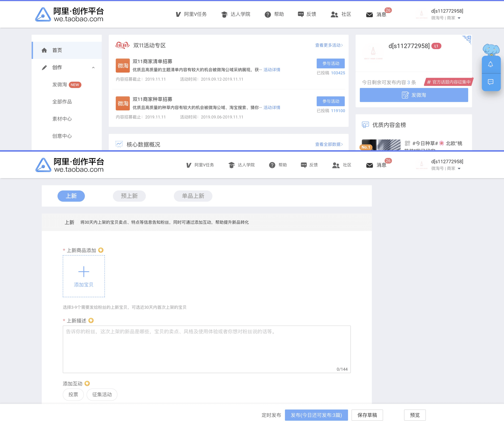Switch to the 预上新 tab

pos(129,196)
